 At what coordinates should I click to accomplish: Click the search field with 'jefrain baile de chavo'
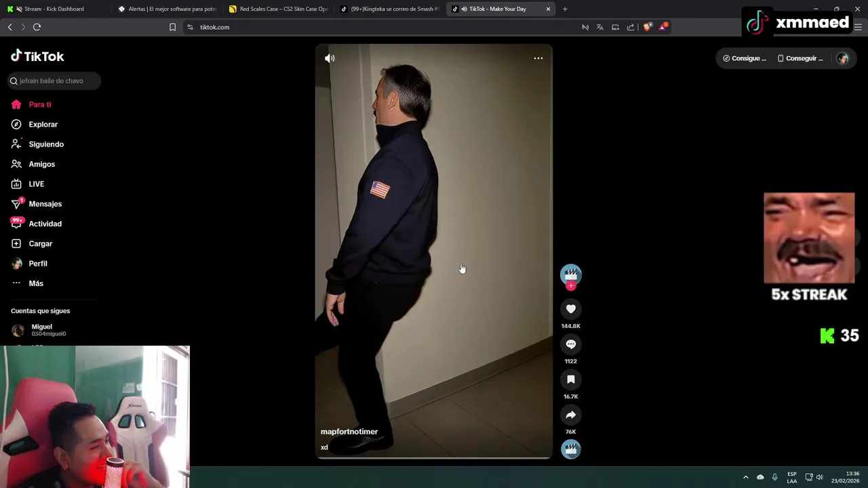tap(54, 81)
